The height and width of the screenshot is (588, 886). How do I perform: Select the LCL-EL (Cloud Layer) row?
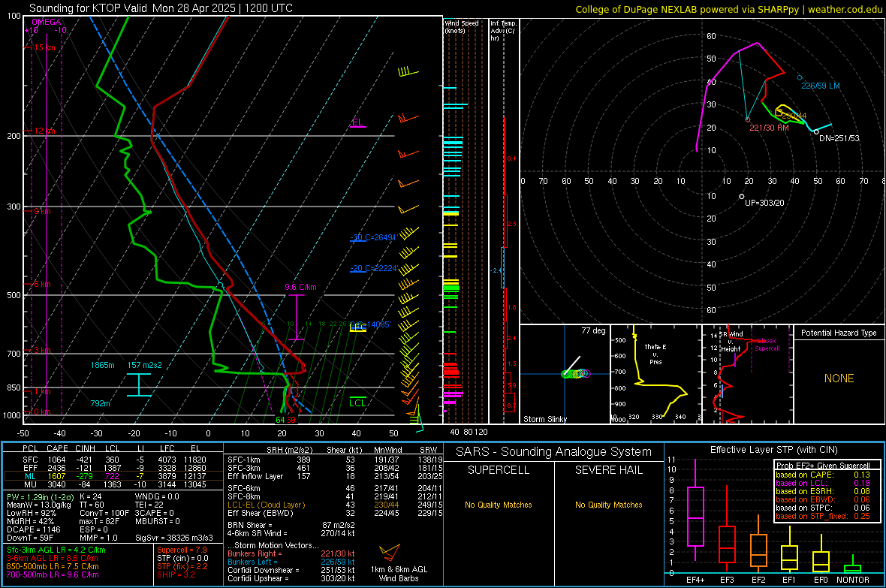[335, 505]
